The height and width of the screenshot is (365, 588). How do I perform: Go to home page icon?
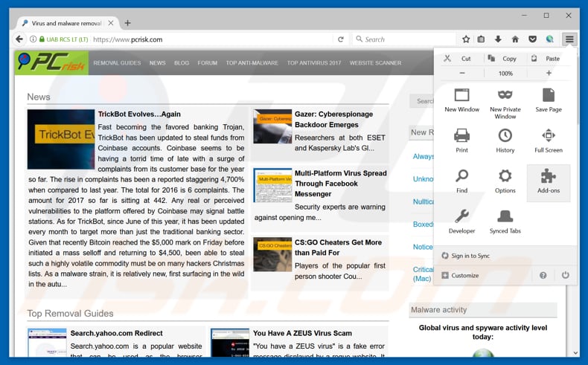[515, 39]
